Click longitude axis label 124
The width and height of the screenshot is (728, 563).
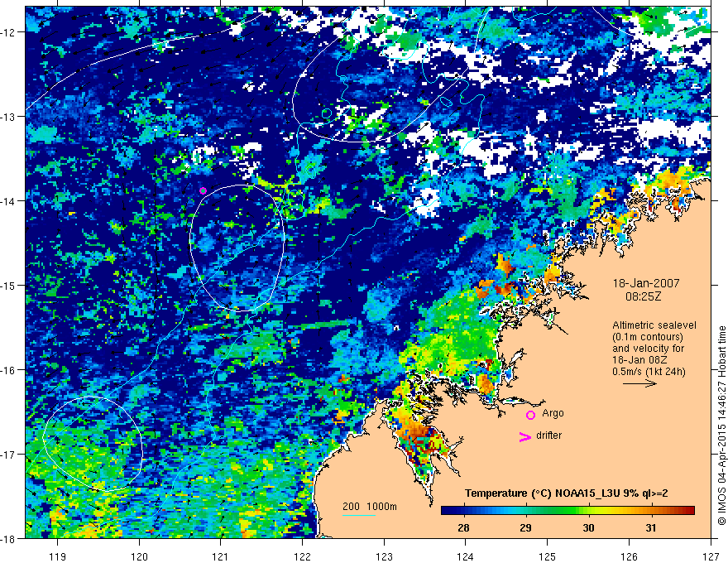tap(466, 556)
